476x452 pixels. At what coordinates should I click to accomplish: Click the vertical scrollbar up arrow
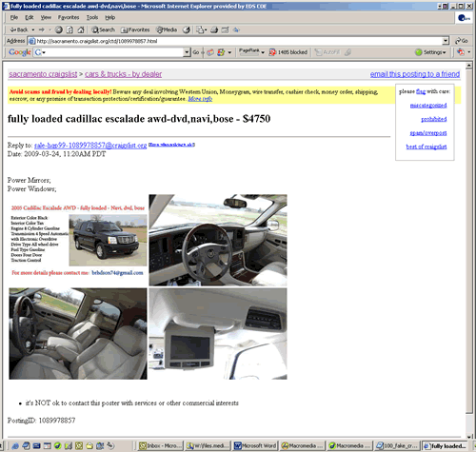[469, 66]
